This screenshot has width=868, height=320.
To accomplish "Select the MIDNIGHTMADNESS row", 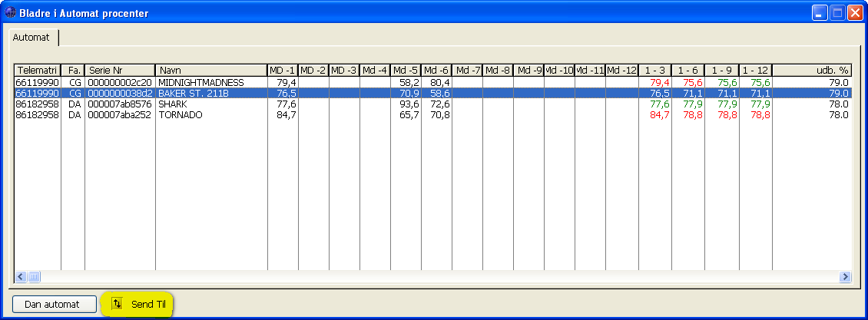I will pyautogui.click(x=200, y=82).
